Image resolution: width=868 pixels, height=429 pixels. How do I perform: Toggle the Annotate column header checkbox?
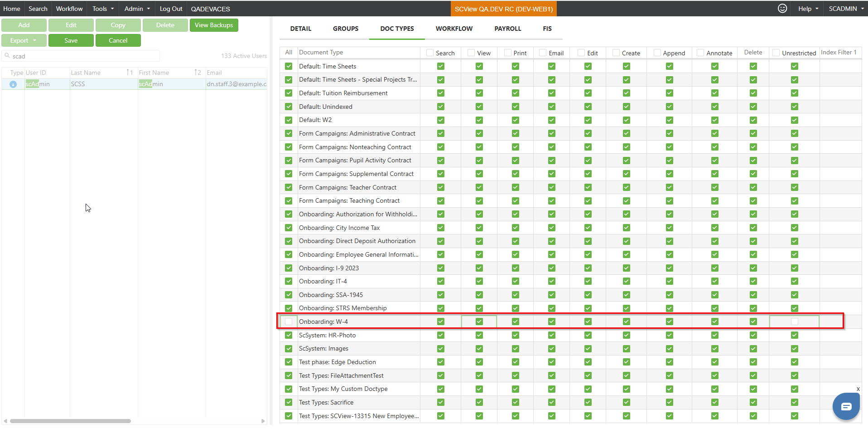(700, 53)
